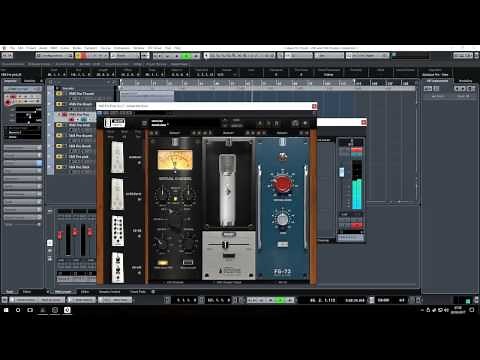Click first icon in right zone header
This screenshot has height=360, width=480.
(428, 88)
